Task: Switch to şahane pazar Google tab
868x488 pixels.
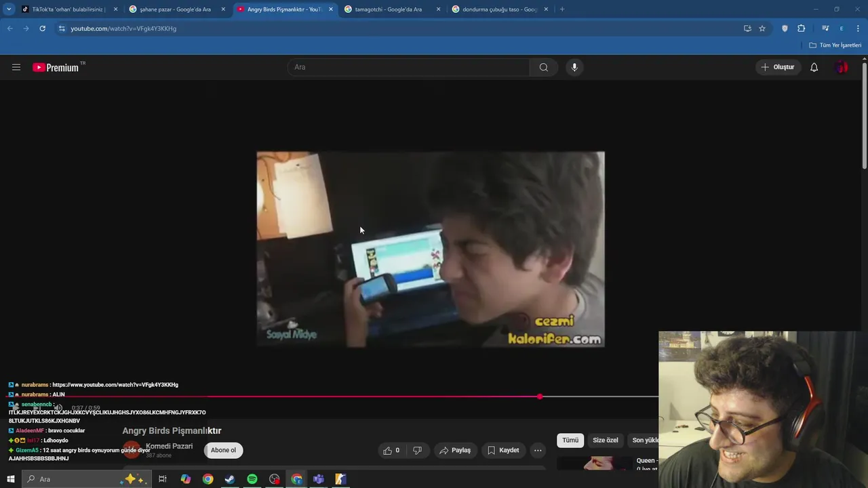Action: [175, 9]
